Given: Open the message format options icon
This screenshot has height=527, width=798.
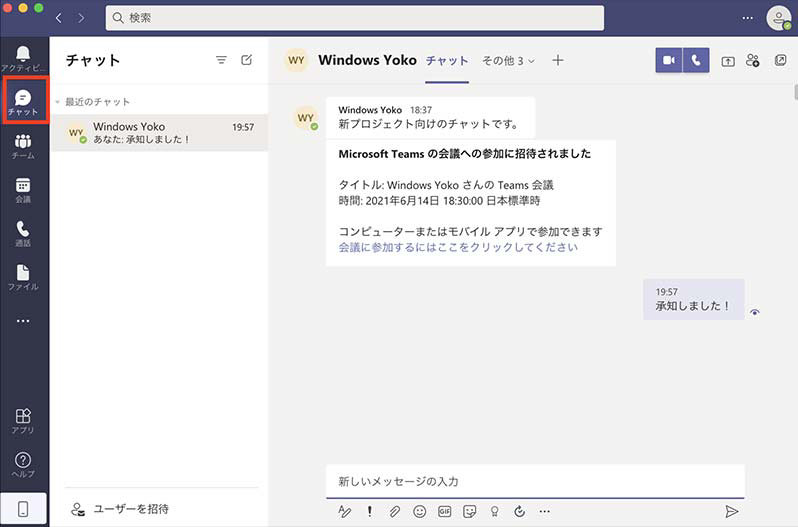Looking at the screenshot, I should coord(345,511).
